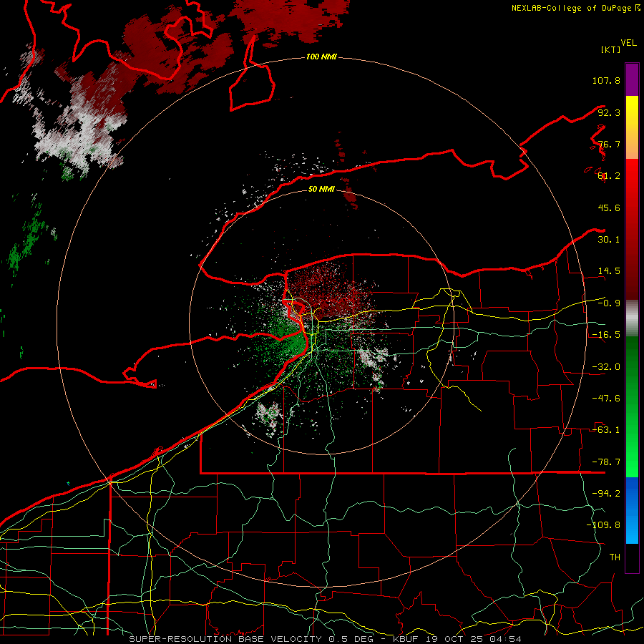Screen dimensions: 644x644
Task: Click the 14.5 legend value
Action: click(609, 271)
